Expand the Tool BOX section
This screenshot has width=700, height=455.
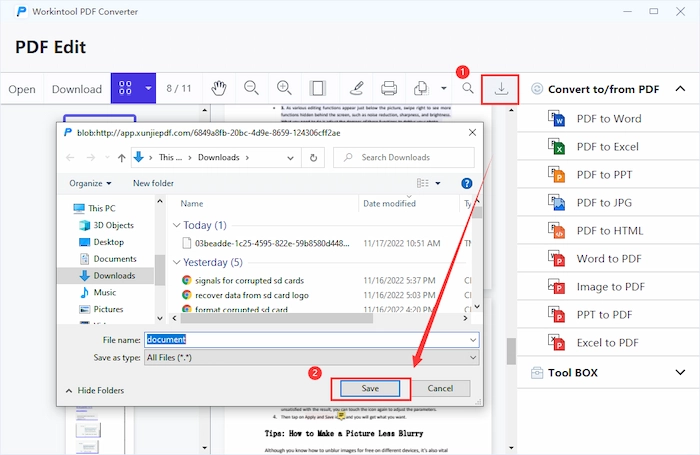tap(680, 372)
